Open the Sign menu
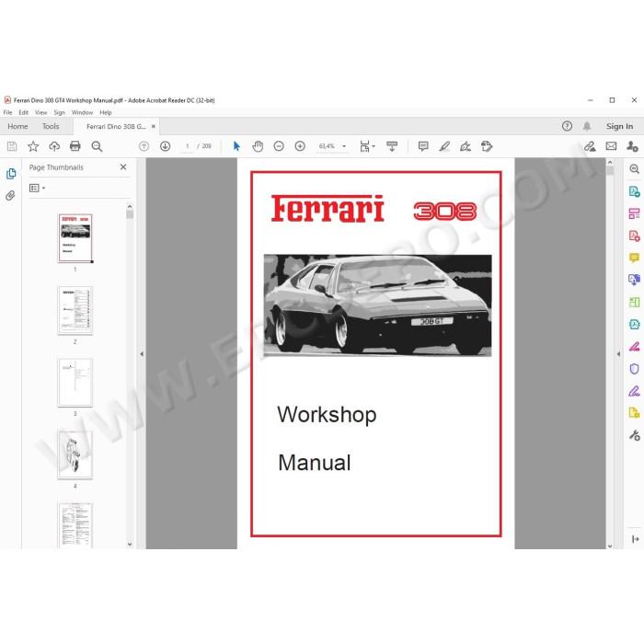Viewport: 644px width, 644px height. 59,112
